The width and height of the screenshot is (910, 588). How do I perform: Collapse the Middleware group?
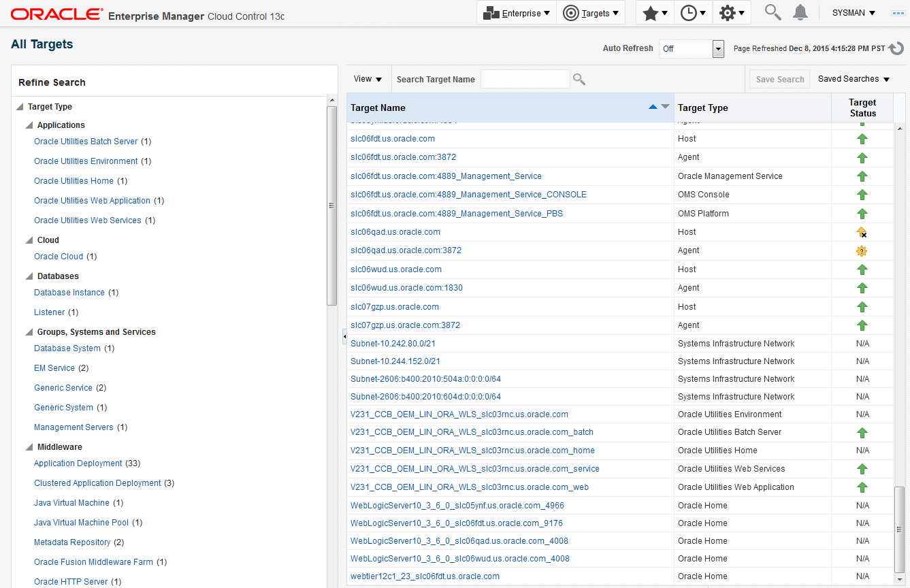[29, 447]
